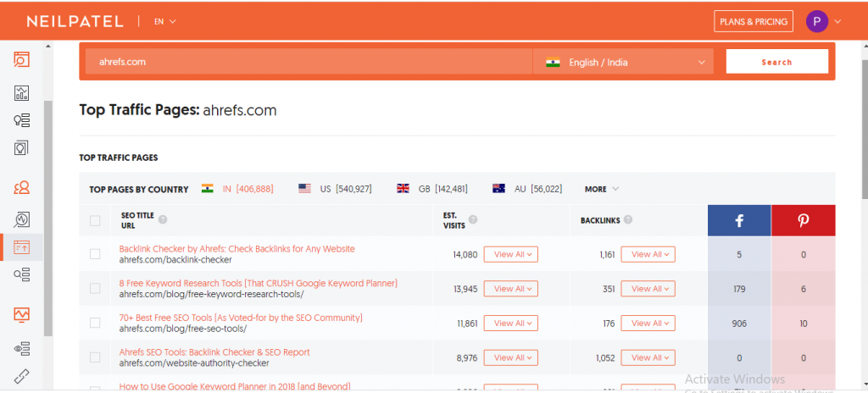The width and height of the screenshot is (868, 393).
Task: Open the traffic analyzer magnifier-pulse icon
Action: point(21,219)
